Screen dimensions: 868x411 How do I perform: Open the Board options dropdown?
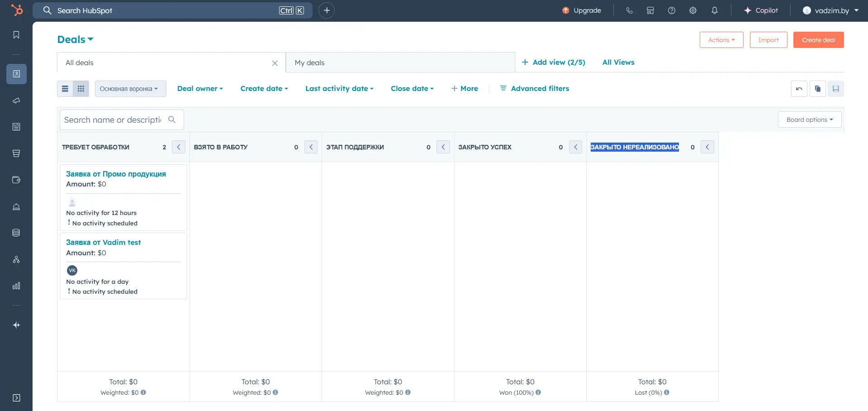pos(809,119)
